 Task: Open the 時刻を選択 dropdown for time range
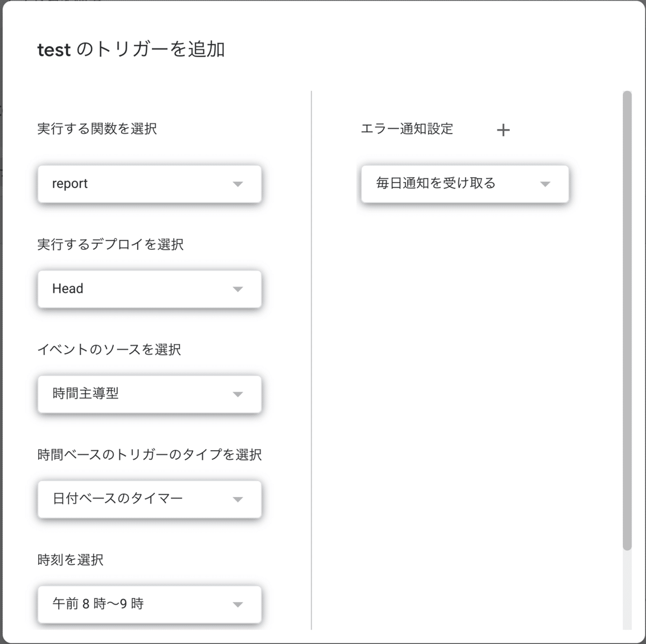tap(149, 604)
